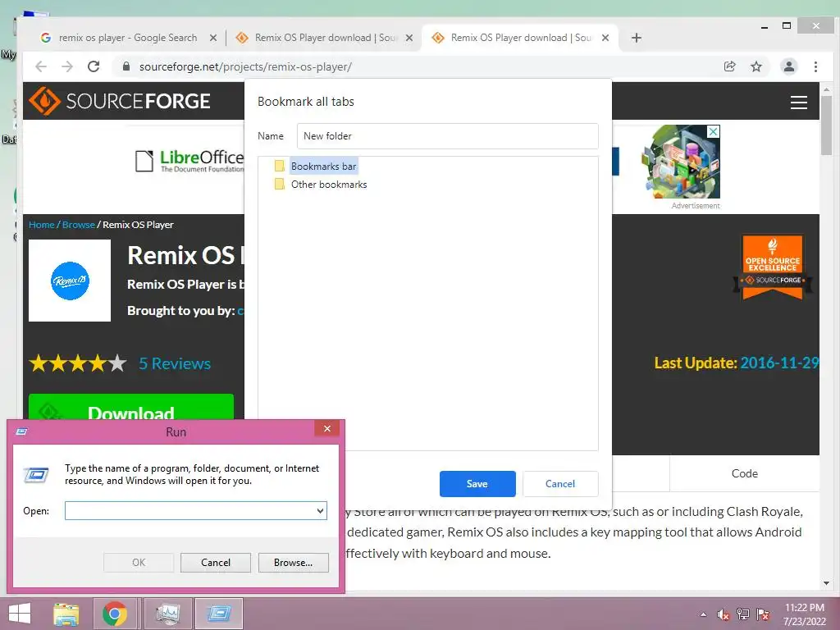
Task: Switch to middle Remix OS Player download tab
Action: (324, 38)
